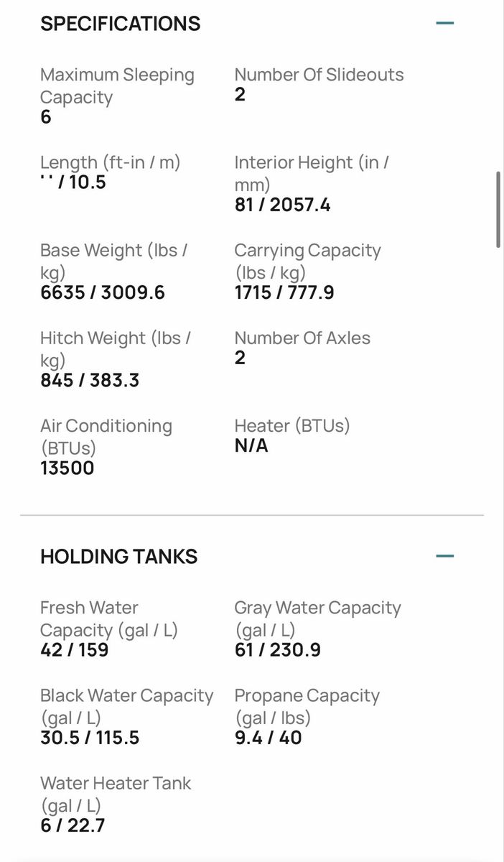Screen dimensions: 504x862
Task: Click the Fresh Water Capacity value 42 / 159
Action: pos(75,650)
